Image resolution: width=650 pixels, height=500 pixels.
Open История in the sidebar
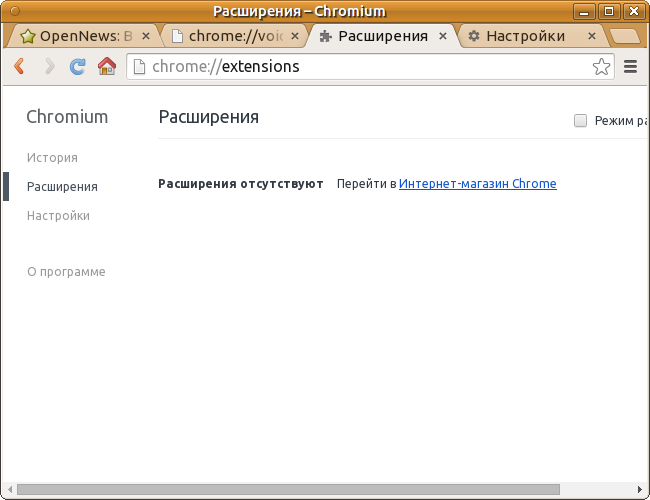(x=52, y=158)
